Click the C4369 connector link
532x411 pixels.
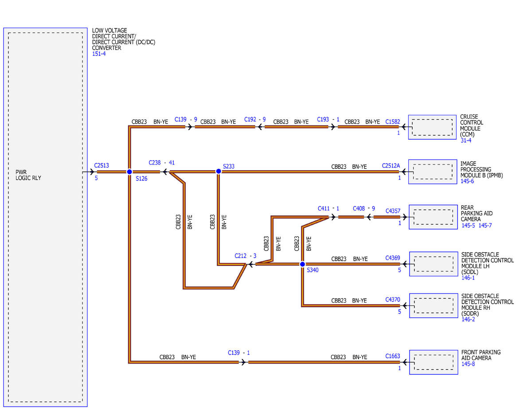click(x=393, y=257)
